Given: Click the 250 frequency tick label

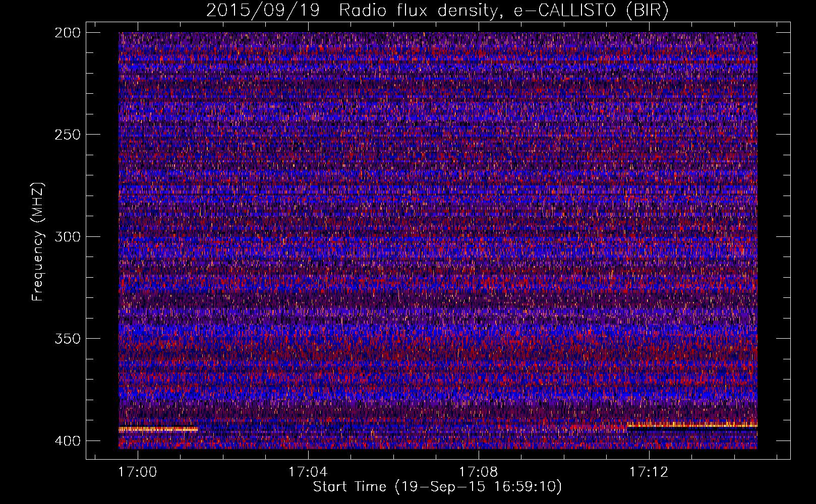Looking at the screenshot, I should 67,135.
